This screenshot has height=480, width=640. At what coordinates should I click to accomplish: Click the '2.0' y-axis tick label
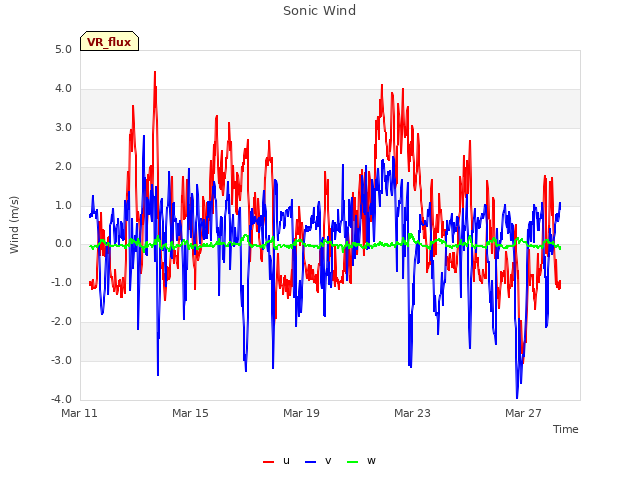(x=63, y=167)
